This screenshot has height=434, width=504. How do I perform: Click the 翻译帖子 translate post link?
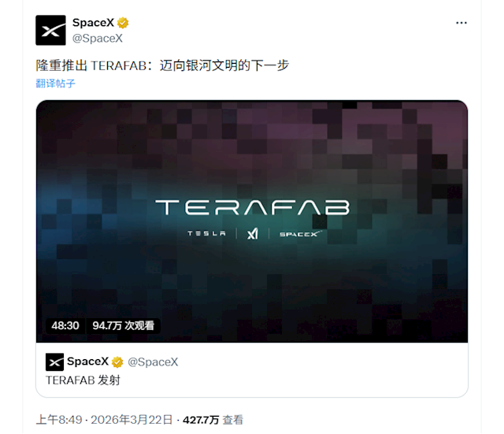coord(55,83)
